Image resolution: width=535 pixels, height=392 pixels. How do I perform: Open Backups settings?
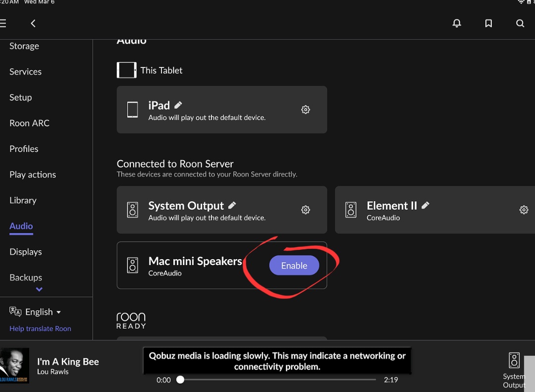coord(26,277)
